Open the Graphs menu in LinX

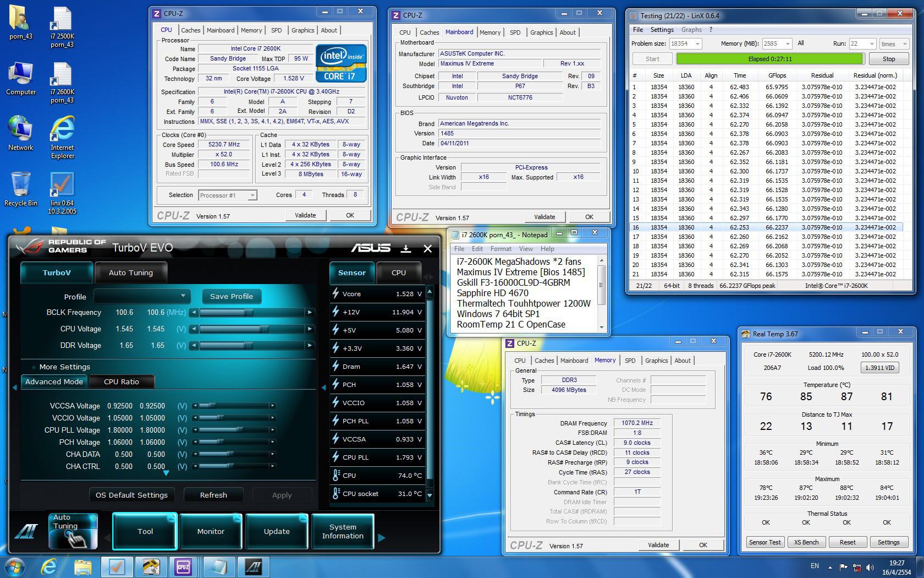(x=691, y=30)
